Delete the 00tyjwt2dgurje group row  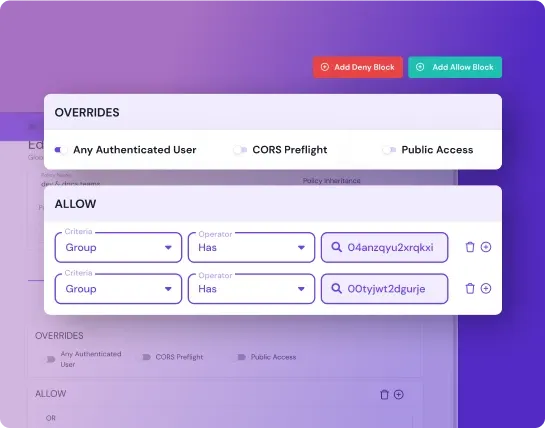tap(470, 289)
